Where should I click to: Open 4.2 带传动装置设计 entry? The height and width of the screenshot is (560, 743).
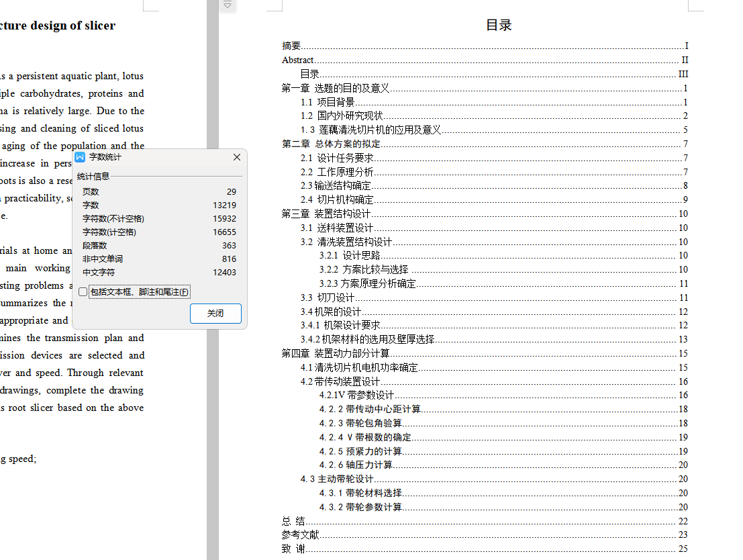click(x=494, y=381)
